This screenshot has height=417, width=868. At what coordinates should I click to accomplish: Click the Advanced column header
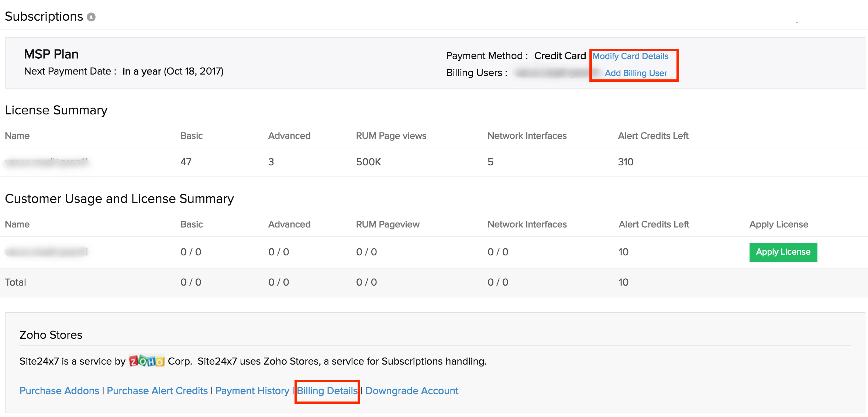point(289,135)
